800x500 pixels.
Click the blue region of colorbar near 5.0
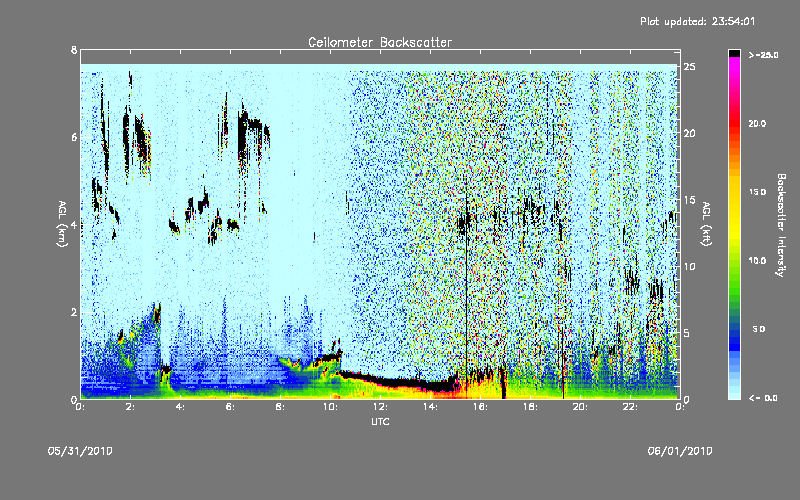click(x=734, y=331)
